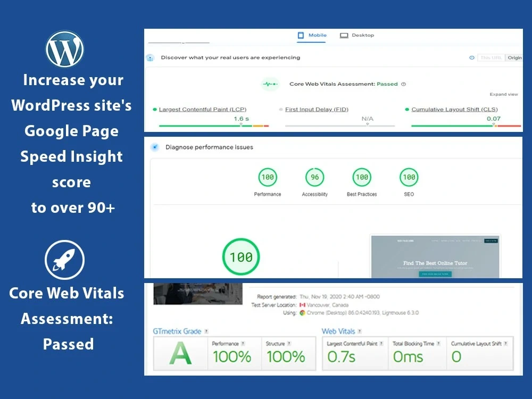Click the Cumulative Layout Shift '0' value
This screenshot has height=399, width=532.
point(456,357)
